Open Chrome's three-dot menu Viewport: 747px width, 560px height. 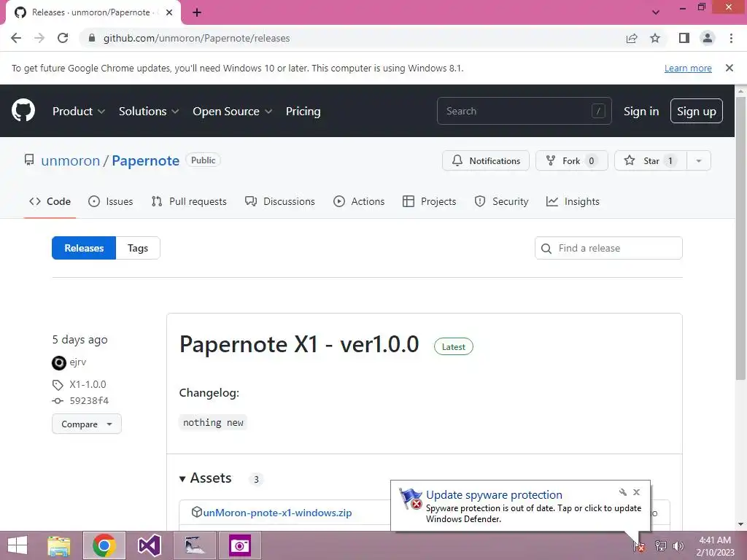click(x=731, y=38)
